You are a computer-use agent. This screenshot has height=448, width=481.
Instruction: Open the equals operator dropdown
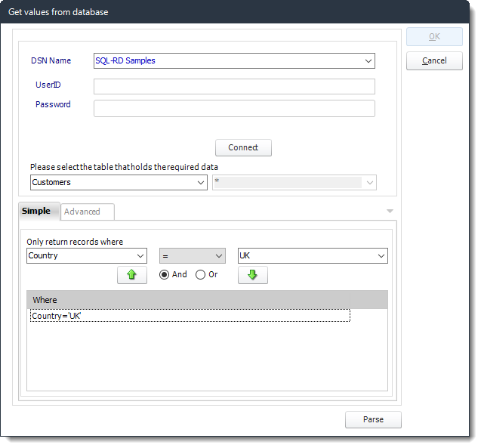click(218, 256)
